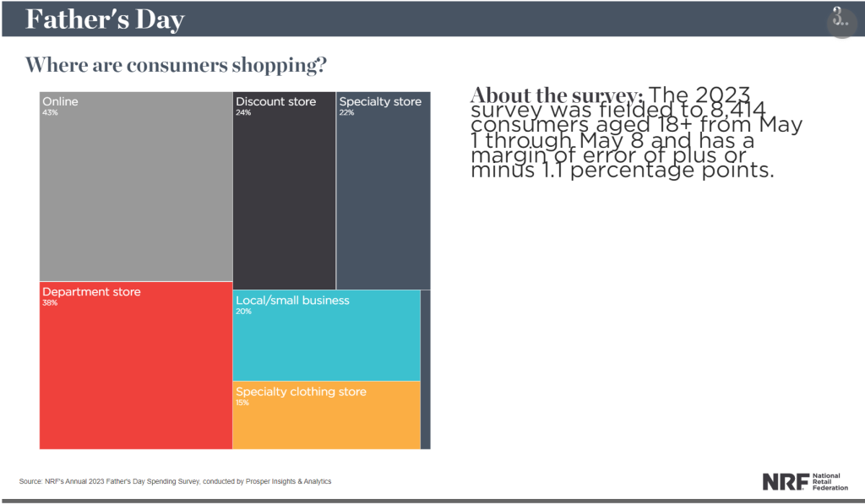Click the 'Department store' label text
Screen dimensions: 865x504
click(x=91, y=292)
